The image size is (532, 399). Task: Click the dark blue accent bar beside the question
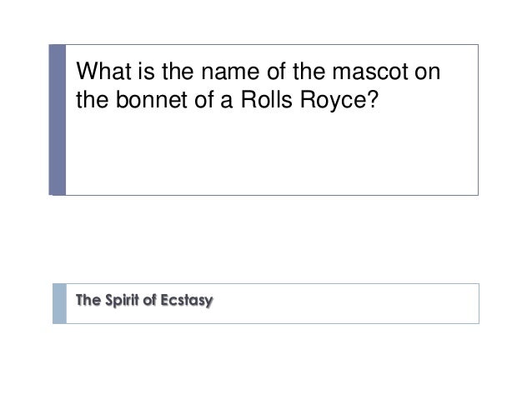pos(58,120)
